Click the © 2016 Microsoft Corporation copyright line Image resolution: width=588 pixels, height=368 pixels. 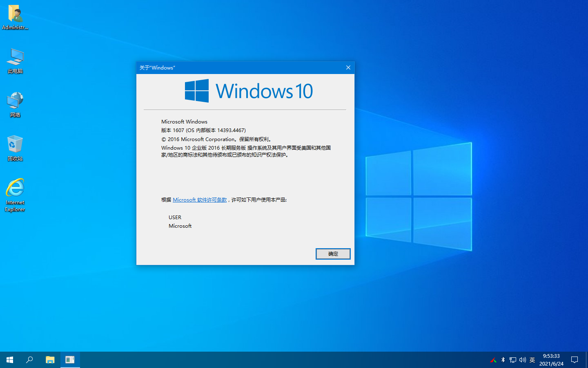[216, 139]
